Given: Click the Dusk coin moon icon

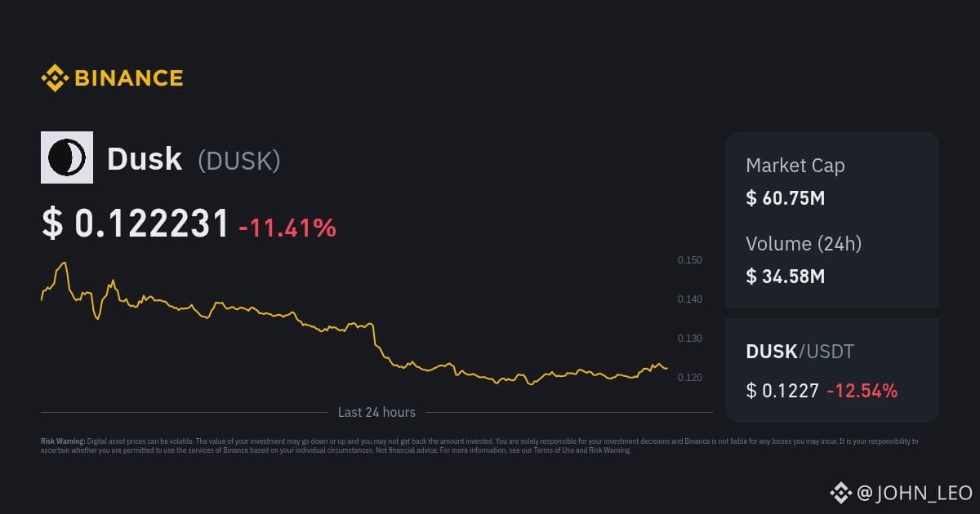Looking at the screenshot, I should tap(67, 157).
